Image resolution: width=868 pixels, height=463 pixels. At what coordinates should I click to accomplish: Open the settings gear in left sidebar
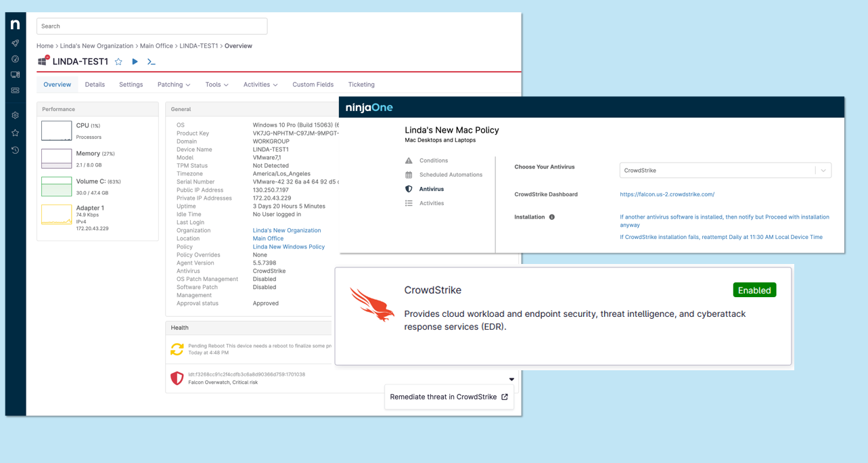15,115
